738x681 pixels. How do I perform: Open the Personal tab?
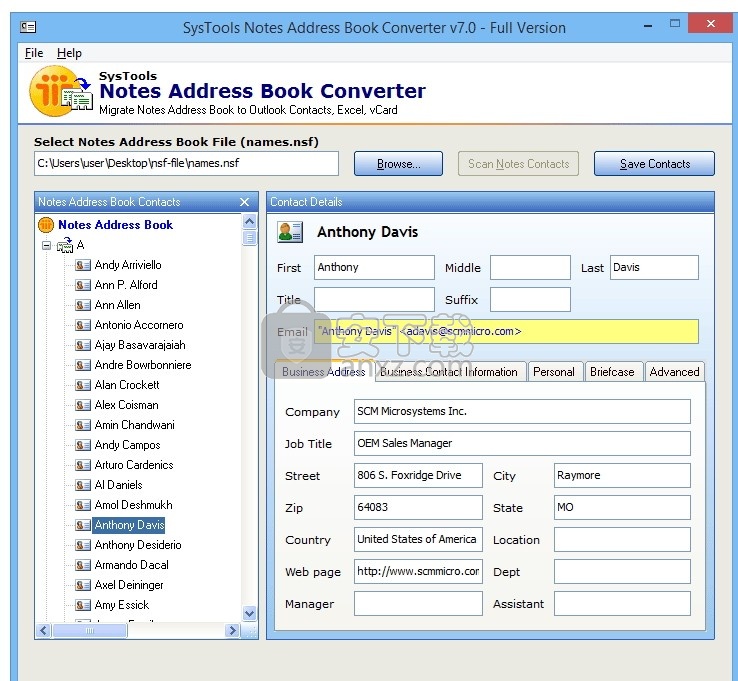click(554, 372)
